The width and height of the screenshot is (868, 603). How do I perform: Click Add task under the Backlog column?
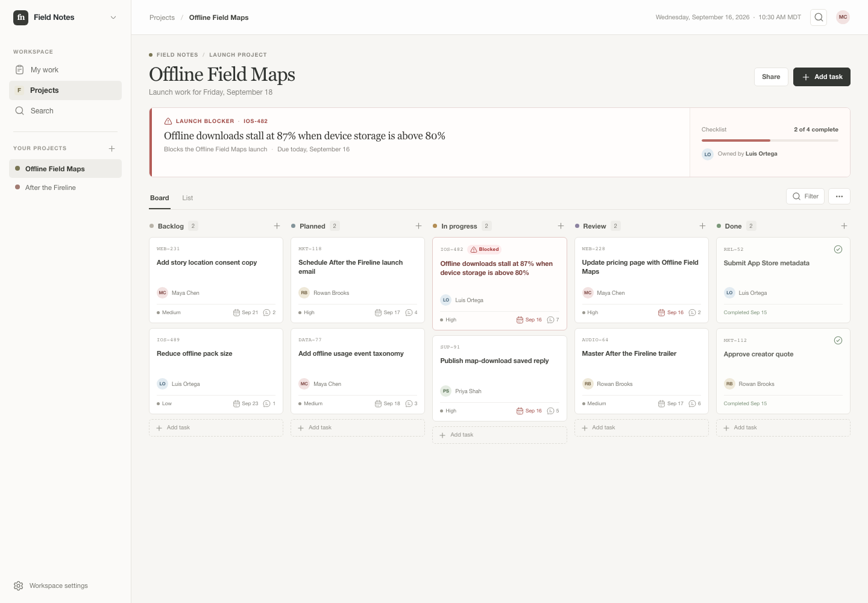click(216, 428)
